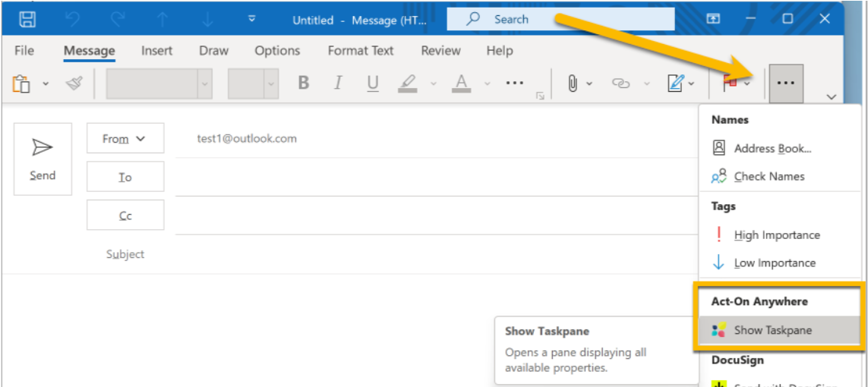Toggle Underline formatting

[373, 83]
